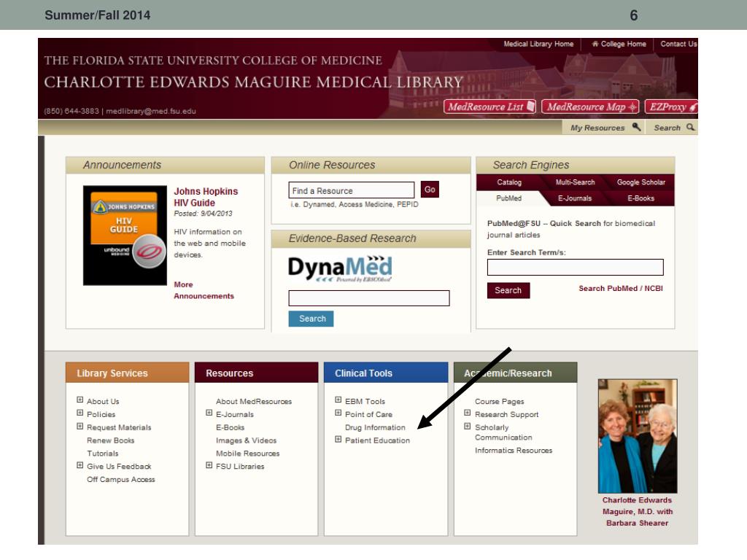Expand the E-Journals resources entry

[x=209, y=413]
